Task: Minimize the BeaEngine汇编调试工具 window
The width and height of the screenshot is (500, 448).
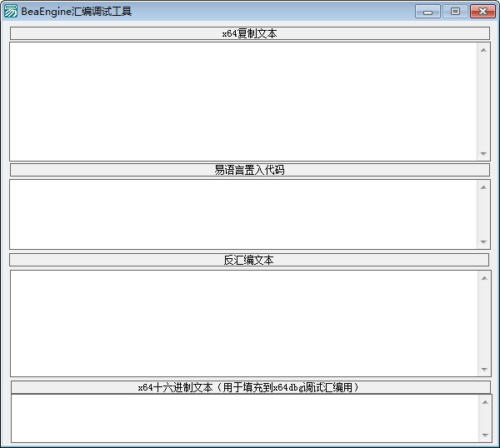Action: pyautogui.click(x=427, y=12)
